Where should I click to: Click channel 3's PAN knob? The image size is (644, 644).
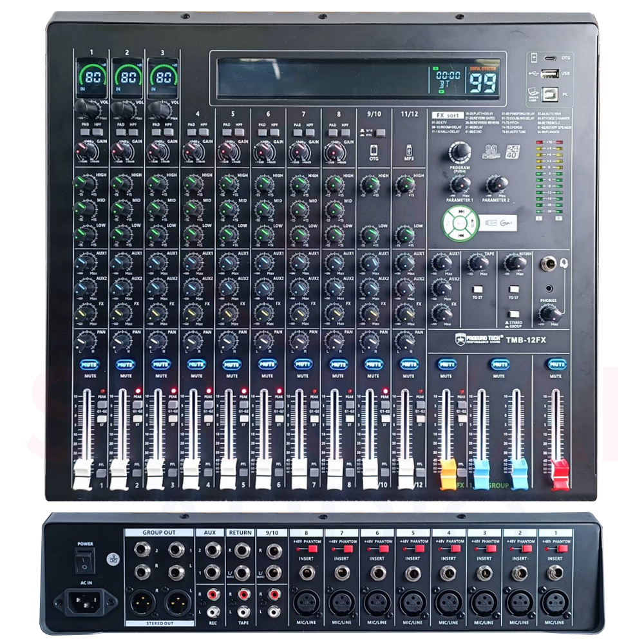point(156,341)
